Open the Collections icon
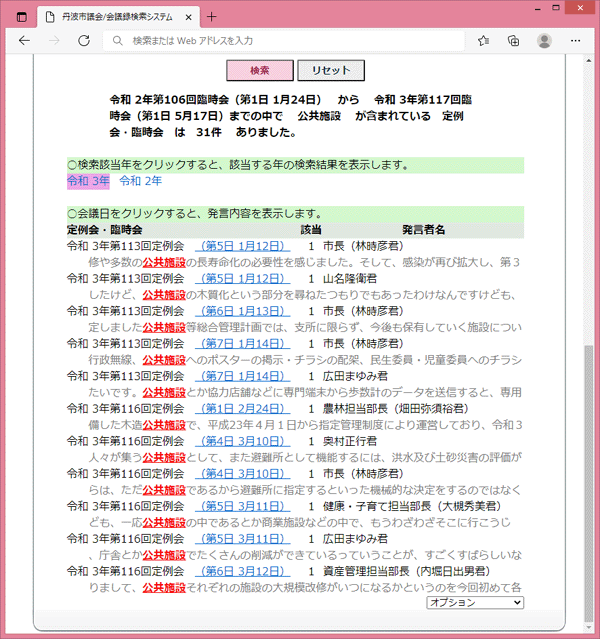Screen dimensions: 600x639 click(x=514, y=40)
